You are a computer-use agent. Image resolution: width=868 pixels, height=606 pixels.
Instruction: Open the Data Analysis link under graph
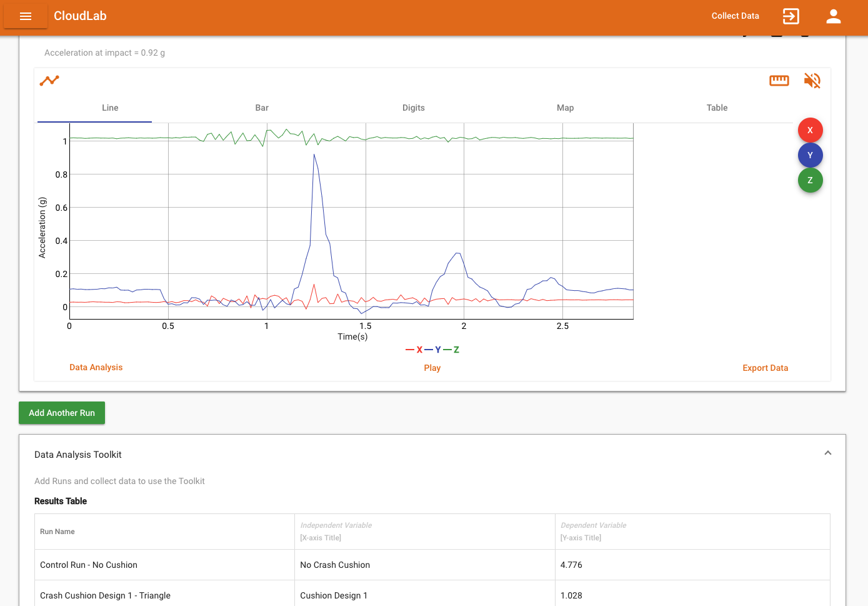[96, 367]
